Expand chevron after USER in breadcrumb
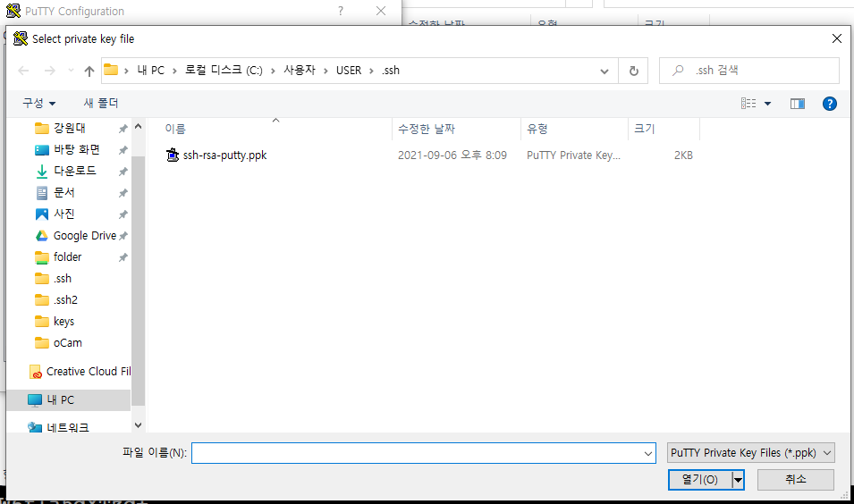This screenshot has width=854, height=504. pos(371,71)
